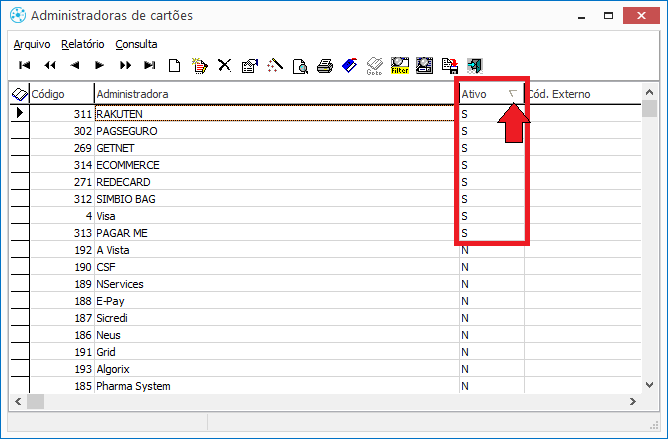668x439 pixels.
Task: Select the Neus row
Action: pos(326,335)
